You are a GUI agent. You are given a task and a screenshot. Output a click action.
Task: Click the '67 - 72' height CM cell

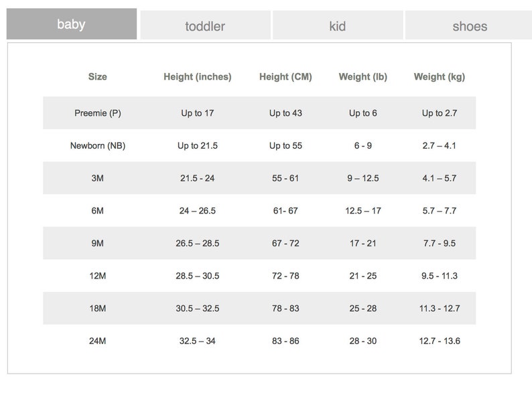click(x=285, y=244)
